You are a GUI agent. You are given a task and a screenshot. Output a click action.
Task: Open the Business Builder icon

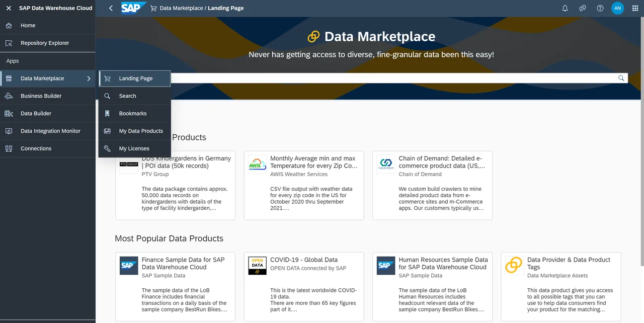(9, 96)
